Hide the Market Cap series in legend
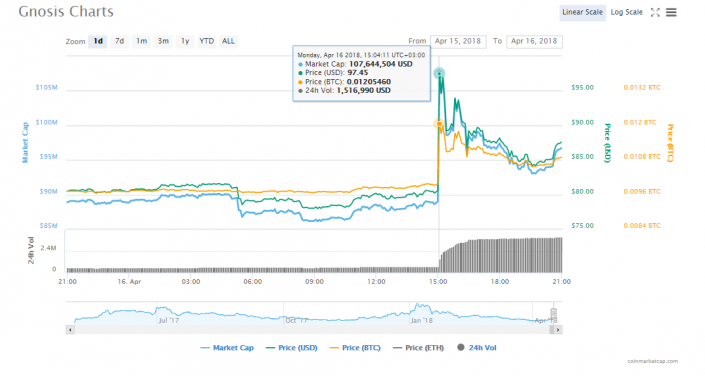705x376 pixels. (x=227, y=348)
